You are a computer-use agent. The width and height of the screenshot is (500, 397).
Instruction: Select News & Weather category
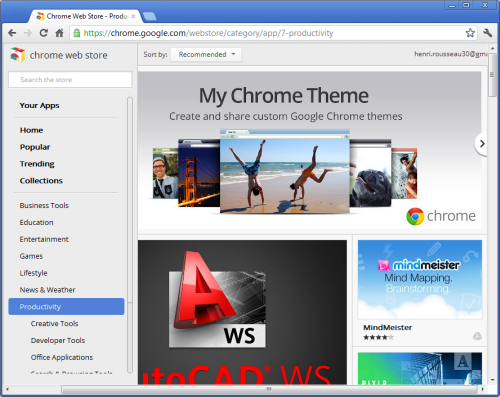point(47,290)
